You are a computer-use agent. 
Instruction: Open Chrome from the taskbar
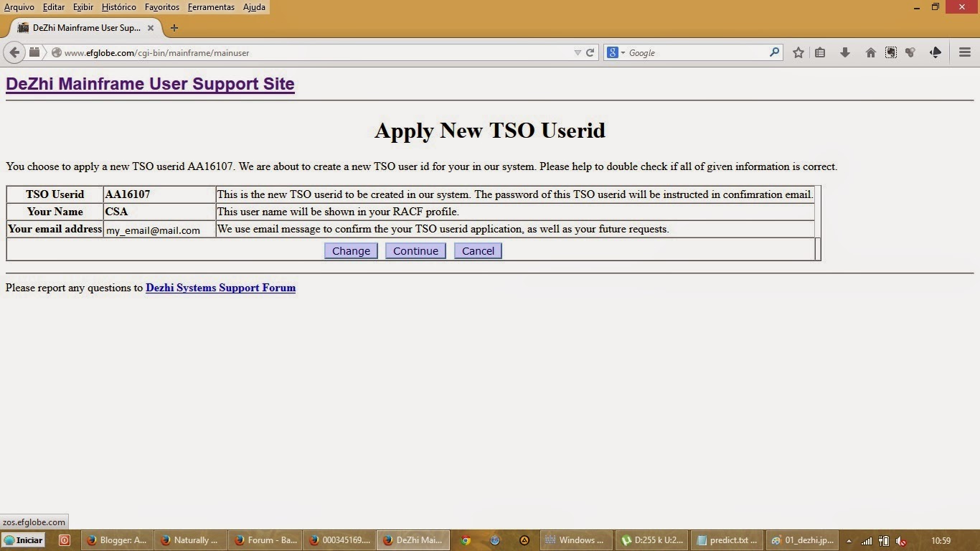point(466,540)
